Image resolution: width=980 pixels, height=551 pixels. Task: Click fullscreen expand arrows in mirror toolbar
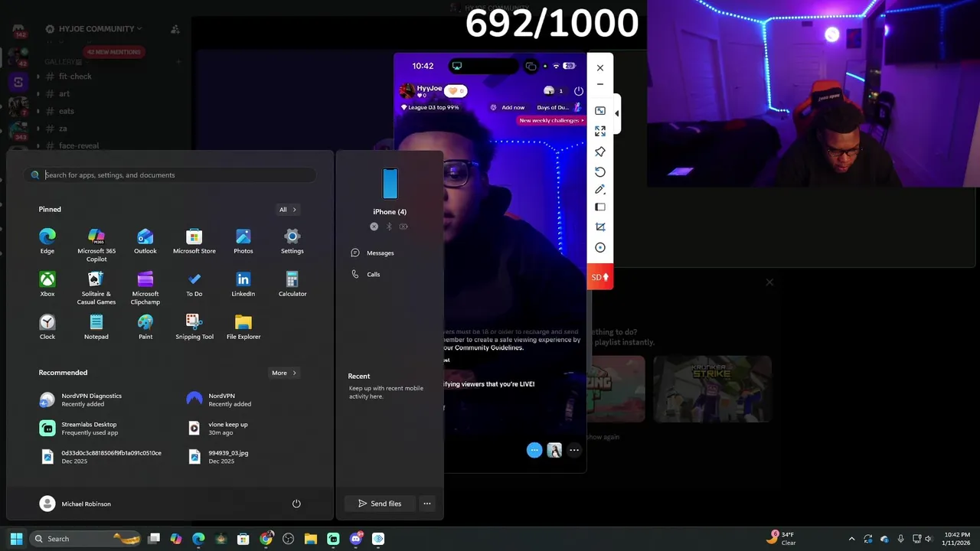[600, 132]
